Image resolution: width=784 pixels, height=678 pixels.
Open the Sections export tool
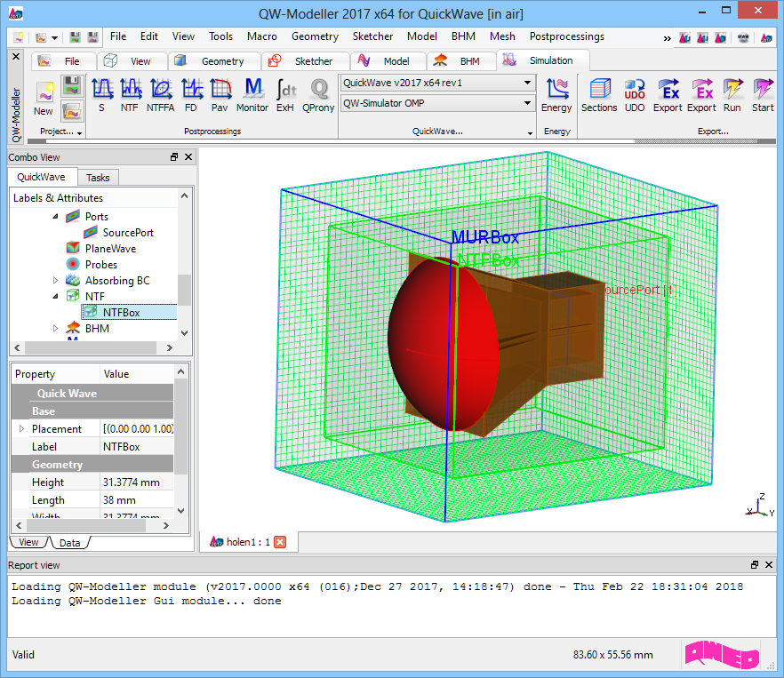(x=599, y=93)
